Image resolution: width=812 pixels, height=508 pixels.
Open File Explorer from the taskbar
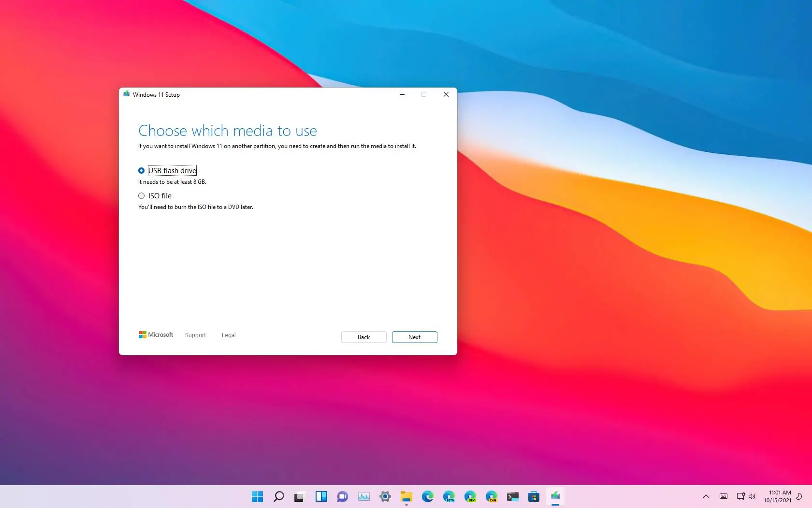coord(406,496)
